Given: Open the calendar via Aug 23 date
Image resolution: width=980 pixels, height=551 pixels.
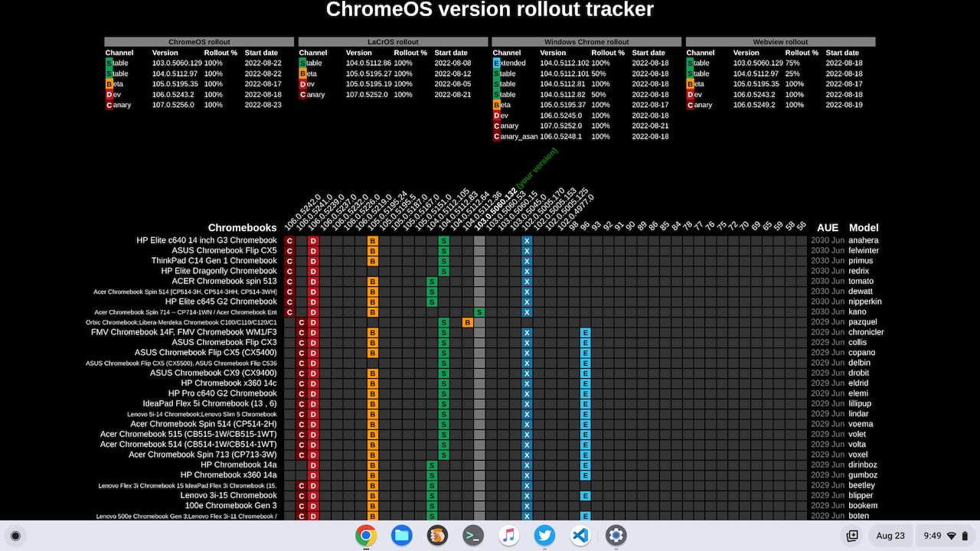Looking at the screenshot, I should pyautogui.click(x=890, y=536).
